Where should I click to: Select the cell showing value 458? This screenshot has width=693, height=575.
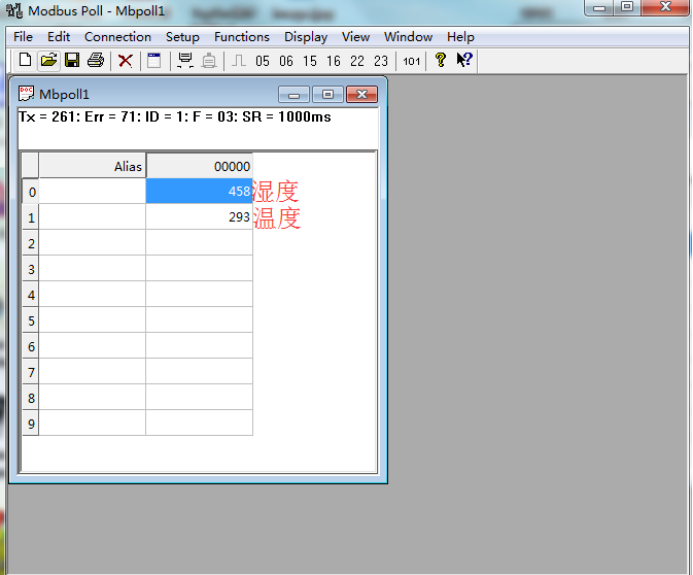click(199, 191)
